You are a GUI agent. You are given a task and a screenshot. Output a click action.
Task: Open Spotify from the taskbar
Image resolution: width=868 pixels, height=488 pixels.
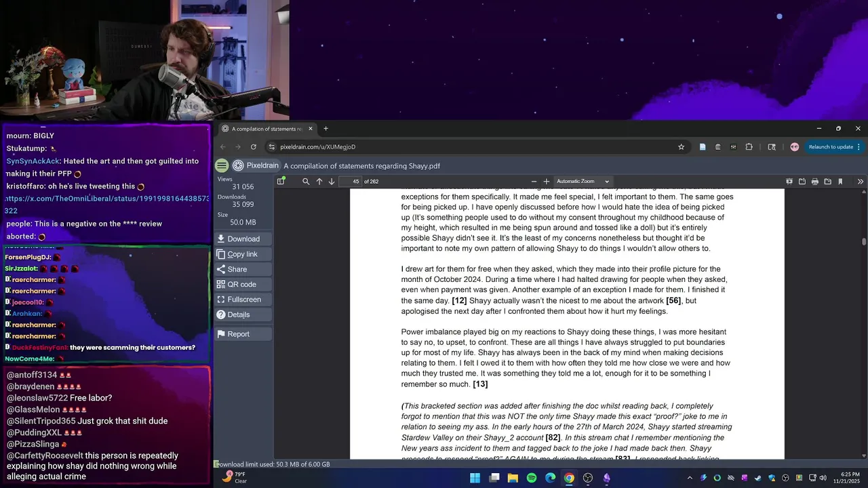click(532, 478)
